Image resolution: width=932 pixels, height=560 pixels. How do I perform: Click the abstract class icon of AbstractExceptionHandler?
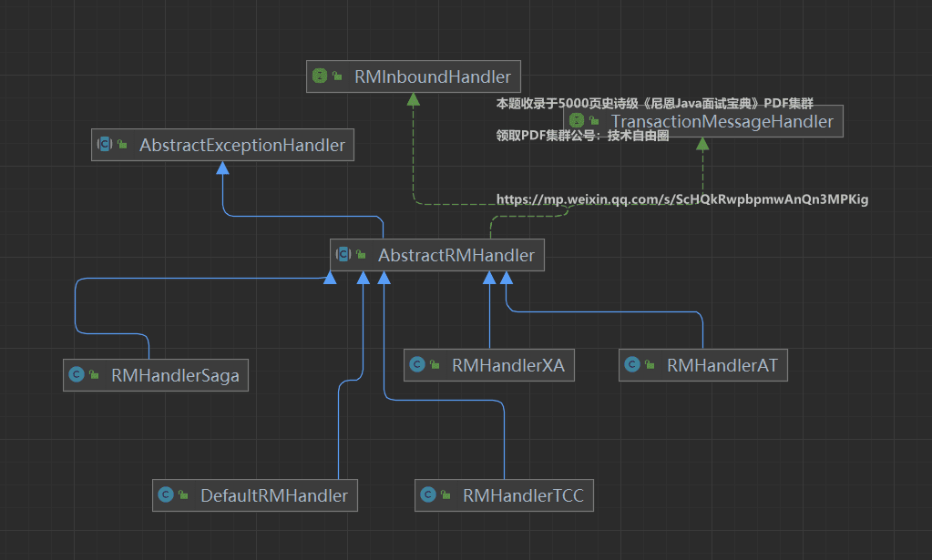[105, 144]
